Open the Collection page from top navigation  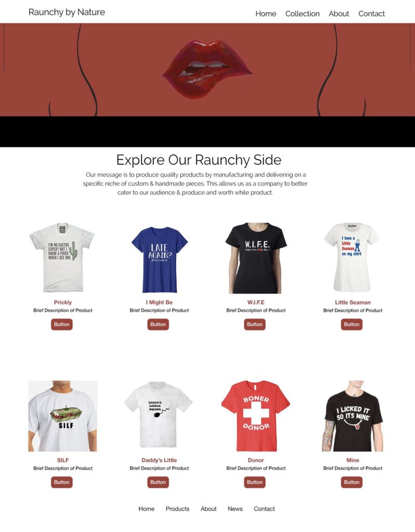[302, 14]
